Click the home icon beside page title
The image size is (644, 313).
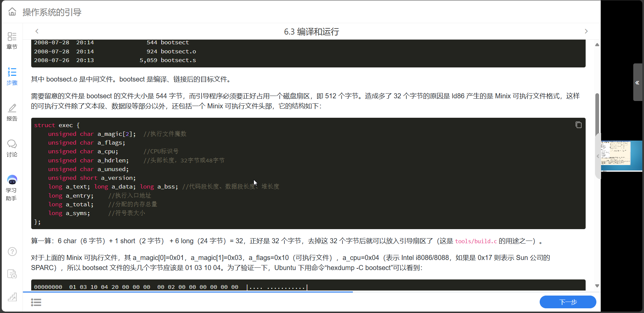(x=12, y=12)
